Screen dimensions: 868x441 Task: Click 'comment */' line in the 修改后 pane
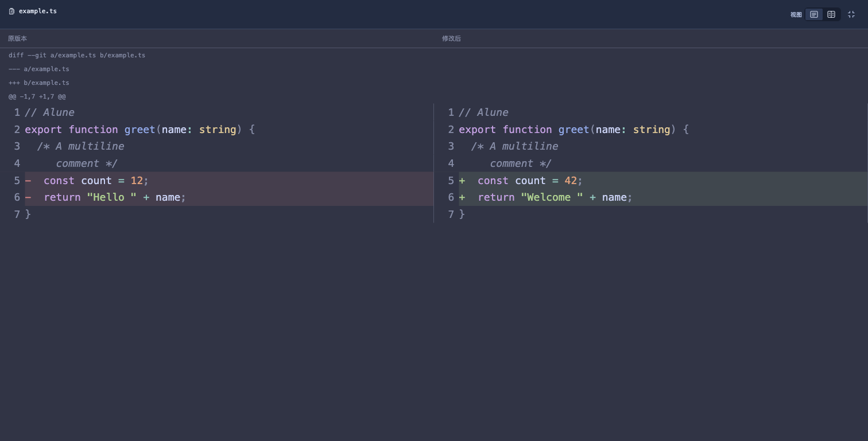click(521, 163)
